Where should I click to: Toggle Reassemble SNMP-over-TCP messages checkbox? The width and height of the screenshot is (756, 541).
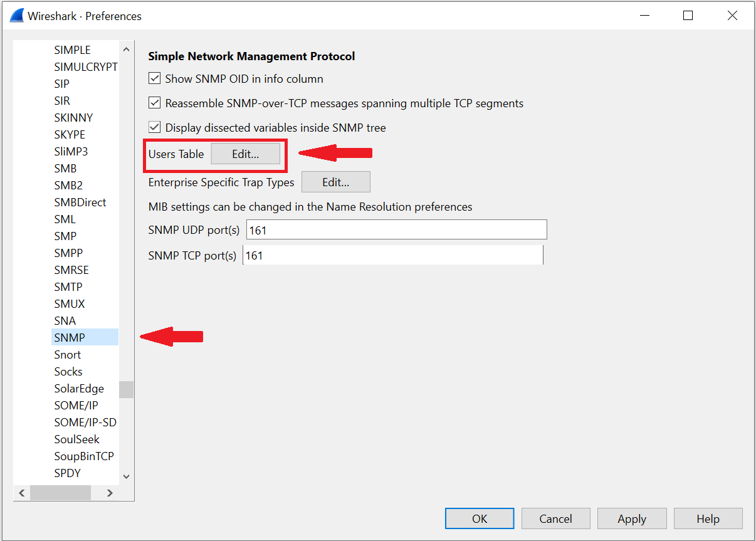(154, 103)
